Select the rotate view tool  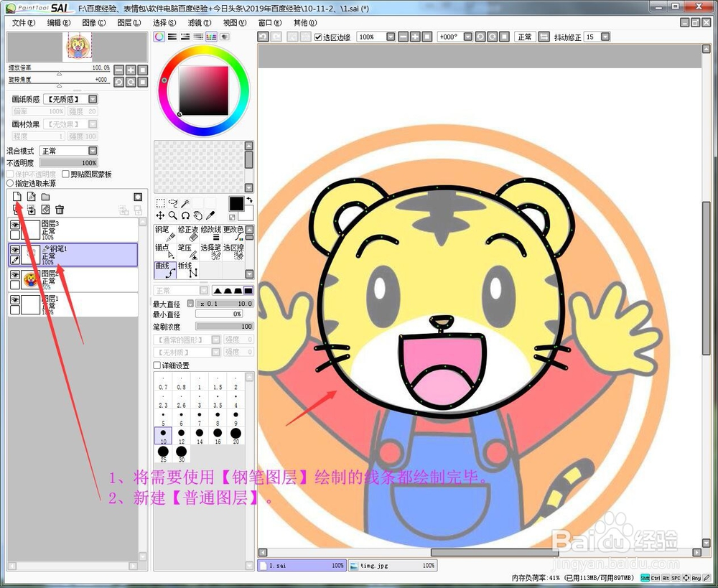[x=185, y=215]
